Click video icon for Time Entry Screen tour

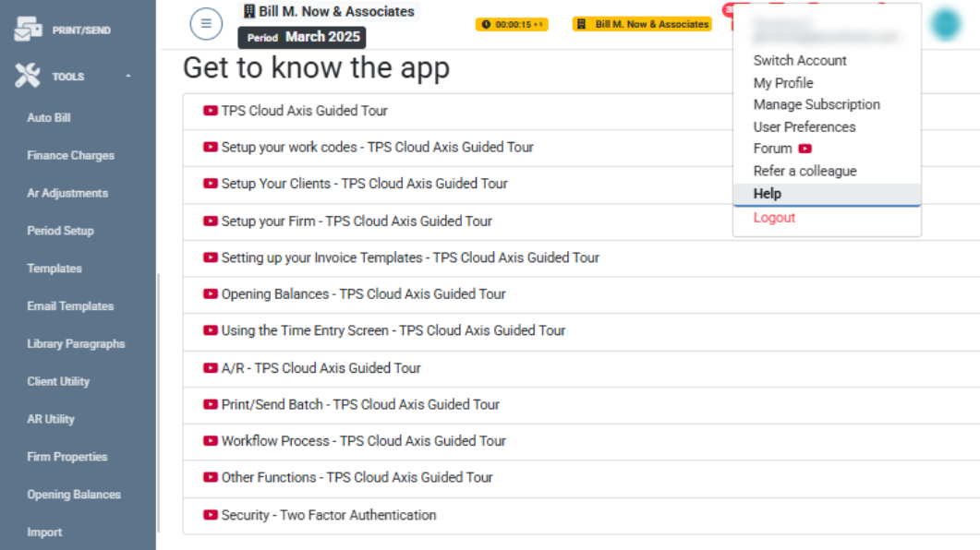coord(210,330)
